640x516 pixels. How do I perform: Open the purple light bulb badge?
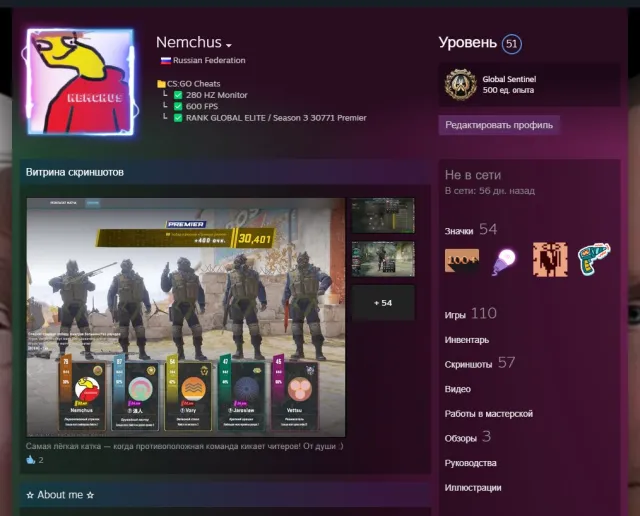click(x=505, y=262)
